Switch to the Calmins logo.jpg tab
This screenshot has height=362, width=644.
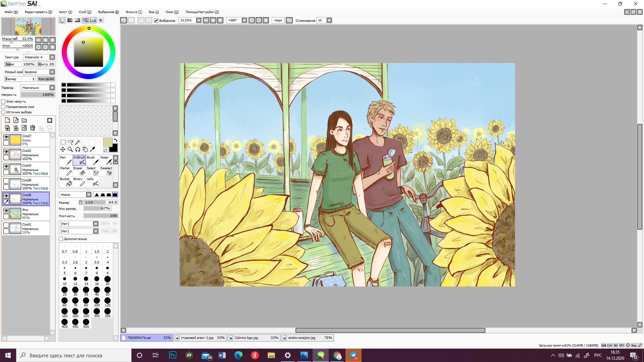[x=254, y=338]
